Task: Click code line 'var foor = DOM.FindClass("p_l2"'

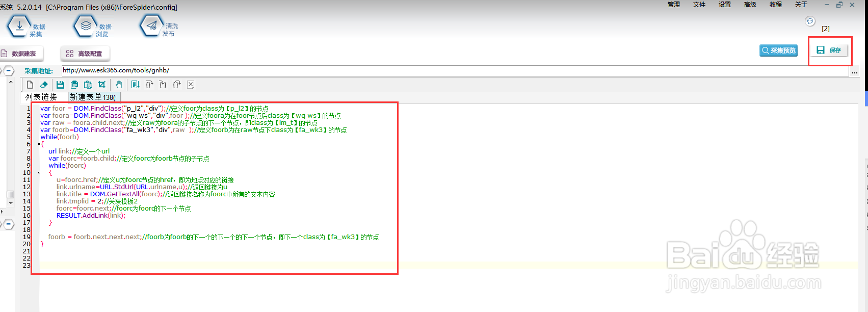Action: (x=154, y=108)
